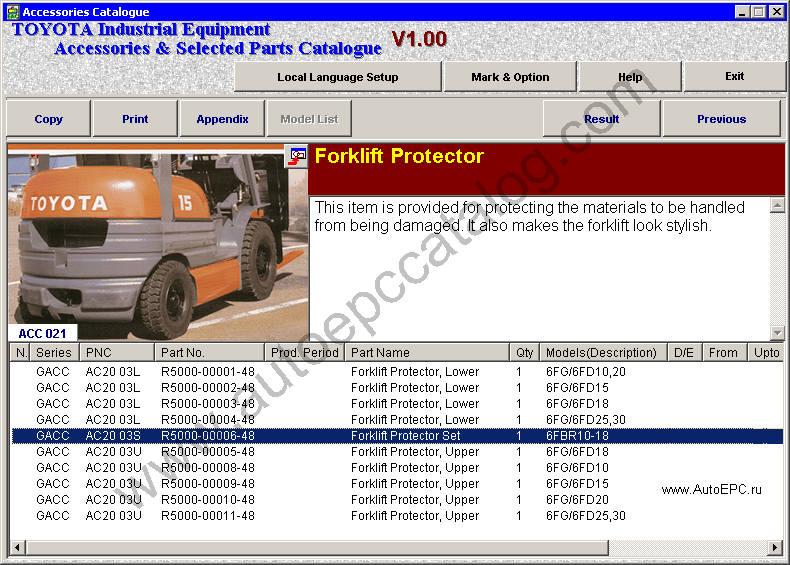The image size is (790, 565).
Task: Click the item description text
Action: (529, 216)
